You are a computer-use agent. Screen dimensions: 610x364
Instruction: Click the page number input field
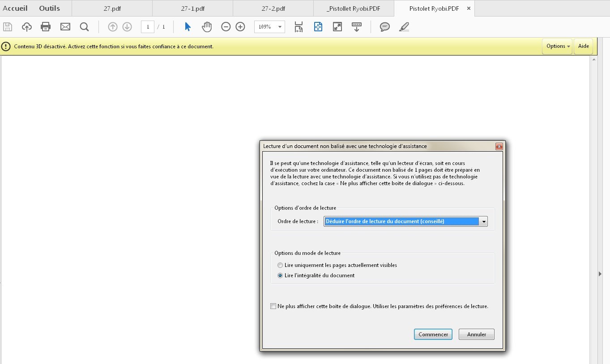(x=148, y=27)
